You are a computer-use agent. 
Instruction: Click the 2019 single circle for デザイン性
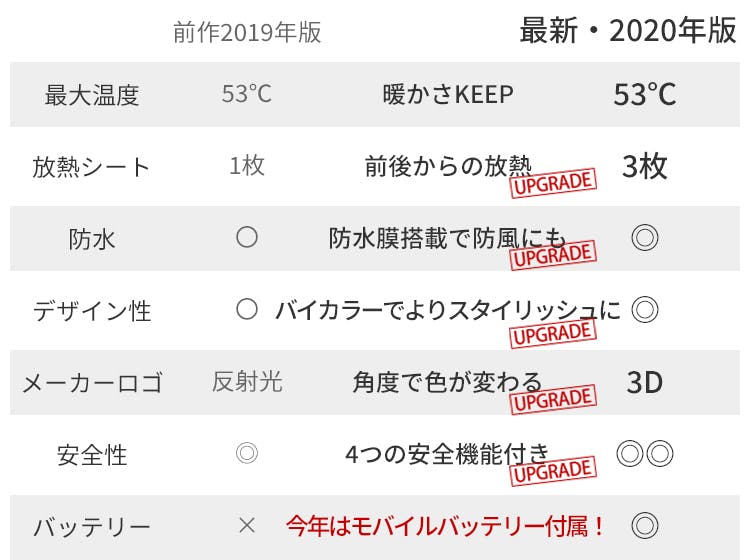pos(247,310)
